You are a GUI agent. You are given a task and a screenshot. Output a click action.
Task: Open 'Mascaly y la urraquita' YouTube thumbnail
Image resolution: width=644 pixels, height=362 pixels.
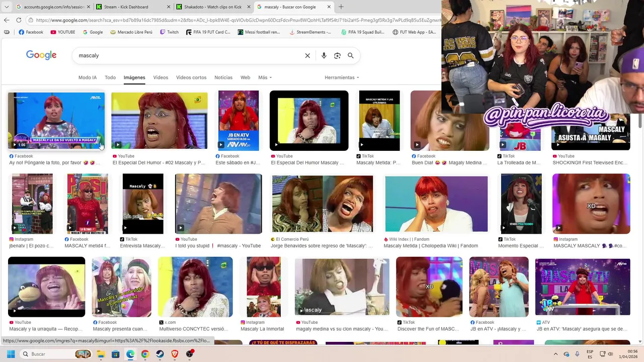(46, 287)
